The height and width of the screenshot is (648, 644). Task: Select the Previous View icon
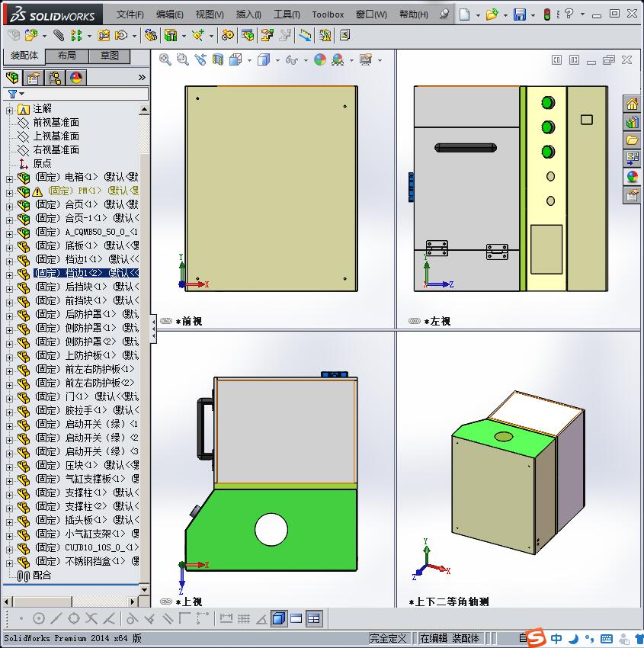tap(200, 59)
